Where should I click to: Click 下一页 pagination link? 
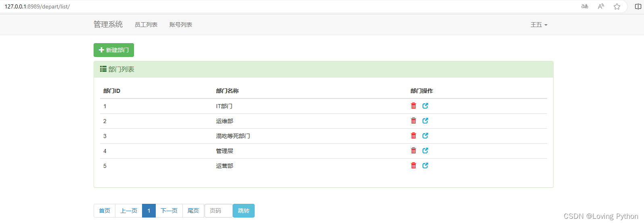pos(169,211)
